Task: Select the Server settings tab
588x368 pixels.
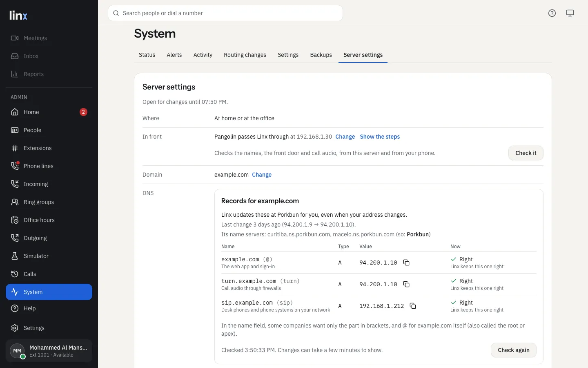Action: [363, 55]
